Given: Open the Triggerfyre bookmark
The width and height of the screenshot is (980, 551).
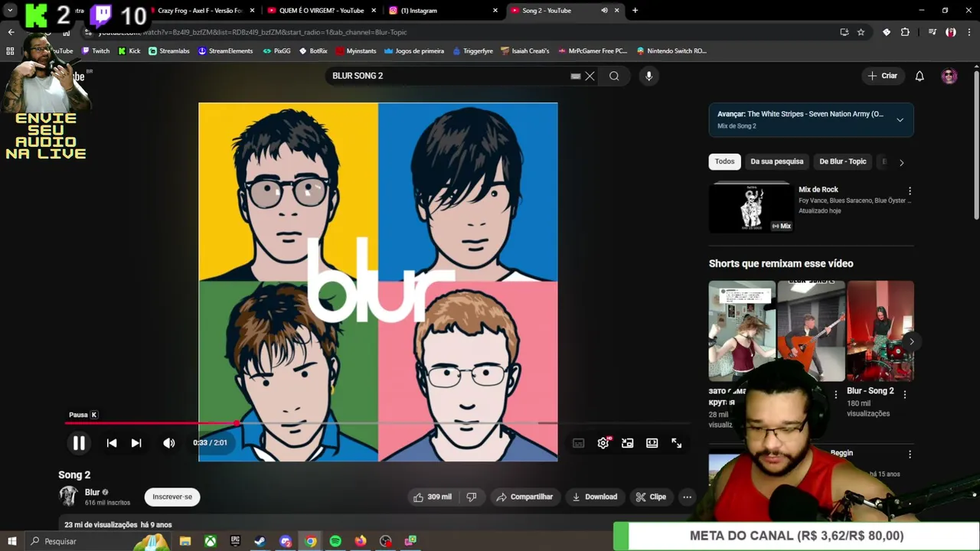Looking at the screenshot, I should click(x=472, y=51).
